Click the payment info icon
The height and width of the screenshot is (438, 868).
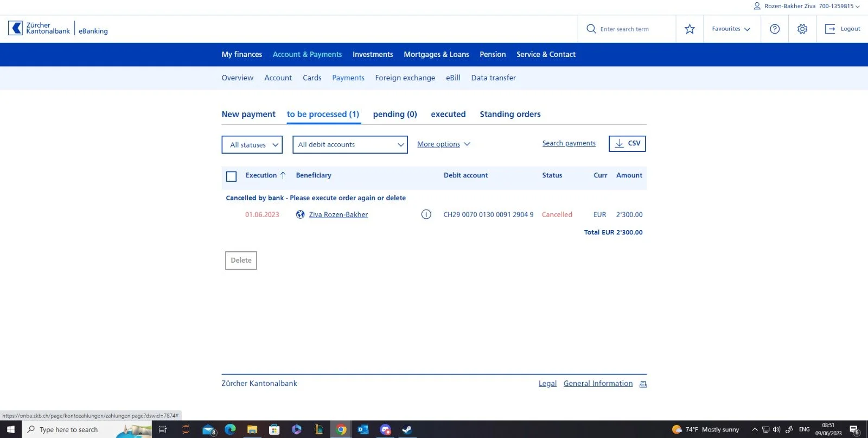426,214
